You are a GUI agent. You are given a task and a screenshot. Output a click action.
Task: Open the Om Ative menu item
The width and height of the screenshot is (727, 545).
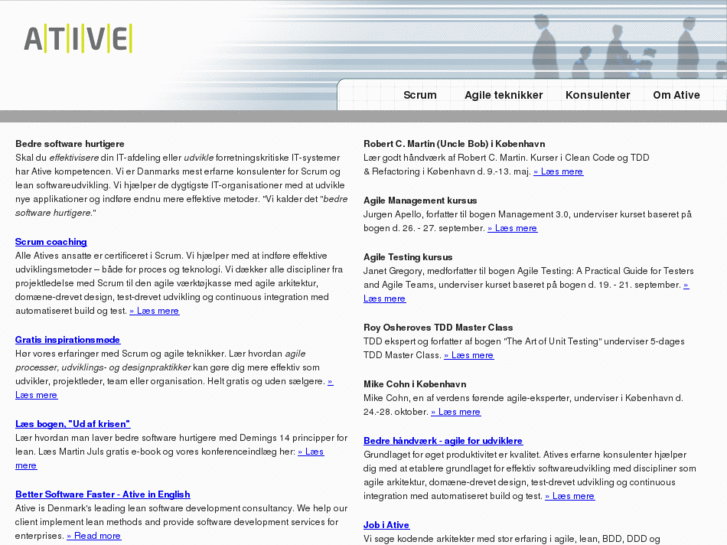tap(676, 95)
